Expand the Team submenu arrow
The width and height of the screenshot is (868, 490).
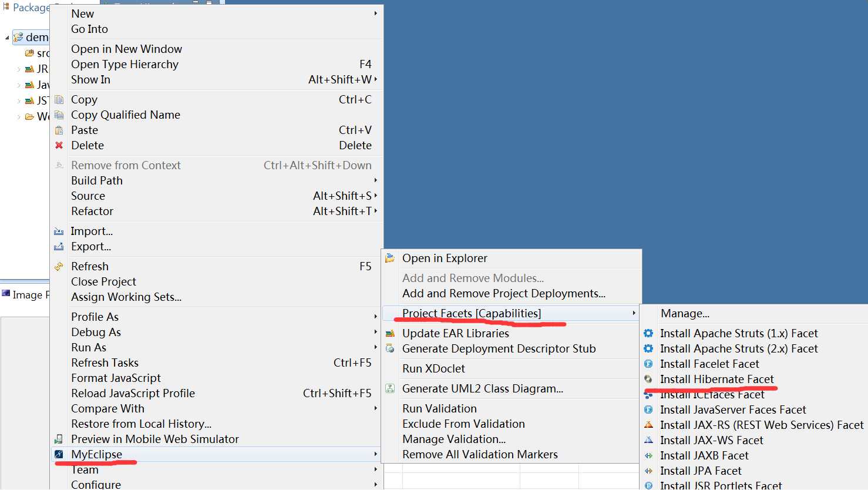[x=376, y=469]
